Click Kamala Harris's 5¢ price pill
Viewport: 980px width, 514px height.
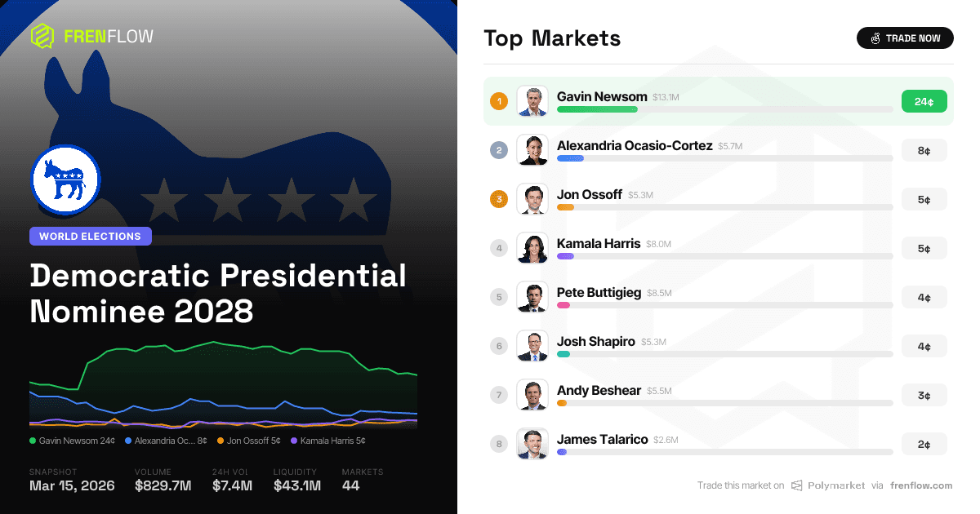tap(924, 248)
